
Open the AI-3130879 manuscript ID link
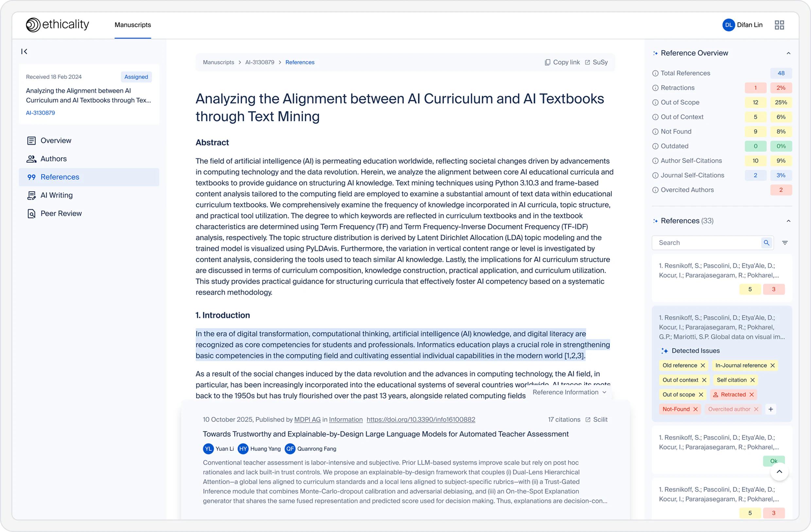coord(41,113)
